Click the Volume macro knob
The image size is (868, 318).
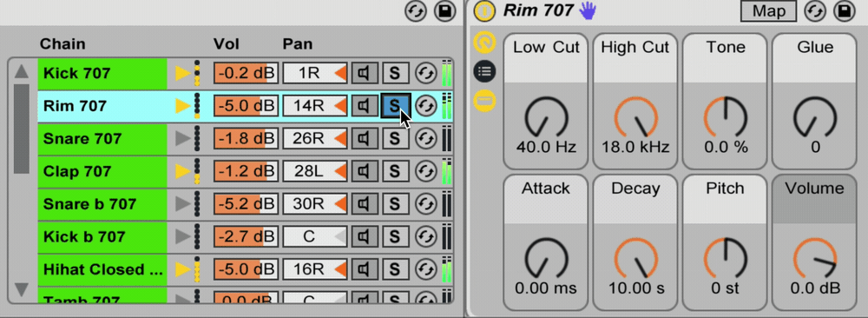click(x=815, y=258)
